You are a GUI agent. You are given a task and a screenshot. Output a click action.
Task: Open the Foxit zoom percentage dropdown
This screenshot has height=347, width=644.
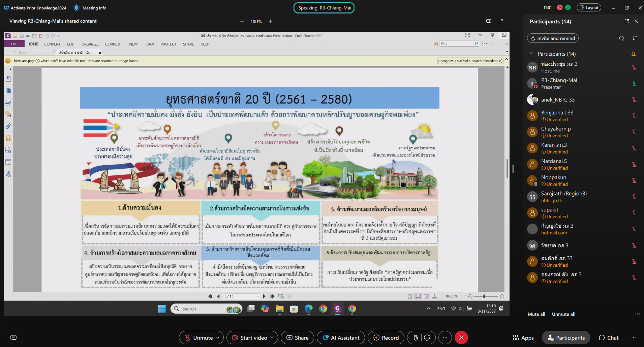[466, 296]
